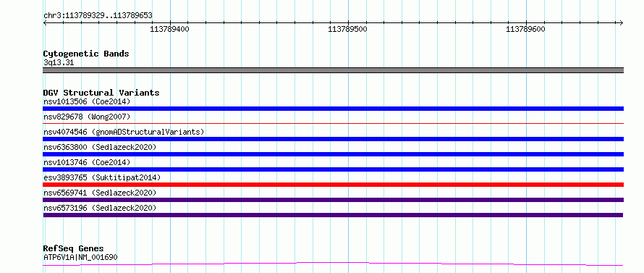
Task: Open gene ATP6V1A|NM_001690 label
Action: (80, 258)
